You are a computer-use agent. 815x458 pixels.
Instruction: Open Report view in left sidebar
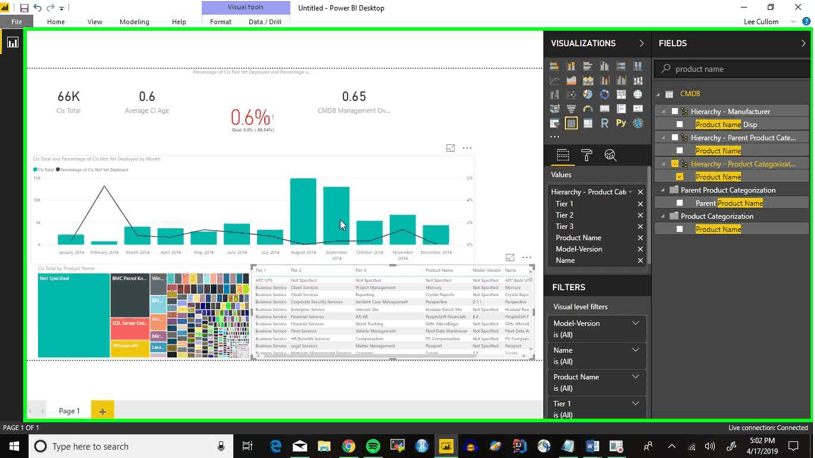click(12, 43)
